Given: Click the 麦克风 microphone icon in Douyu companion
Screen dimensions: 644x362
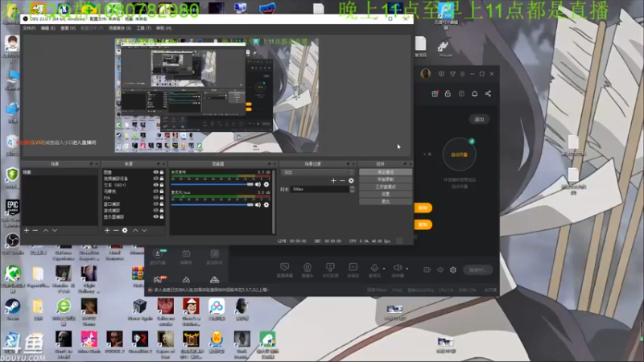Looking at the screenshot, I should (374, 269).
